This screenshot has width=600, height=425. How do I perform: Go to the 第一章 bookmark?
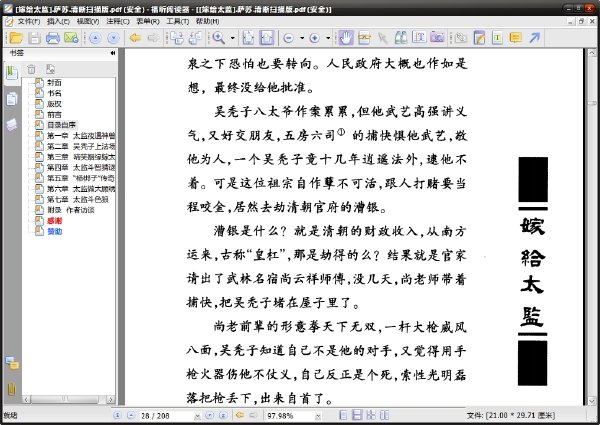coord(81,135)
